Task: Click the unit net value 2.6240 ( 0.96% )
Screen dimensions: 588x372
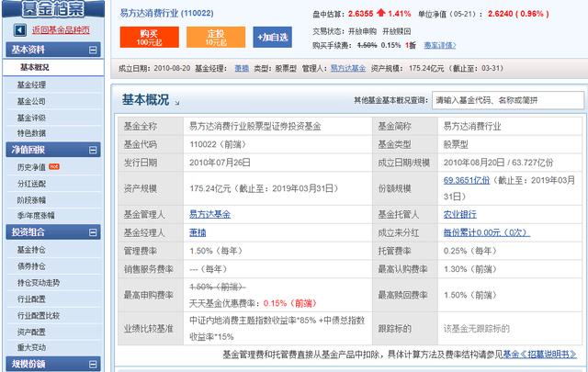Action: coord(518,14)
